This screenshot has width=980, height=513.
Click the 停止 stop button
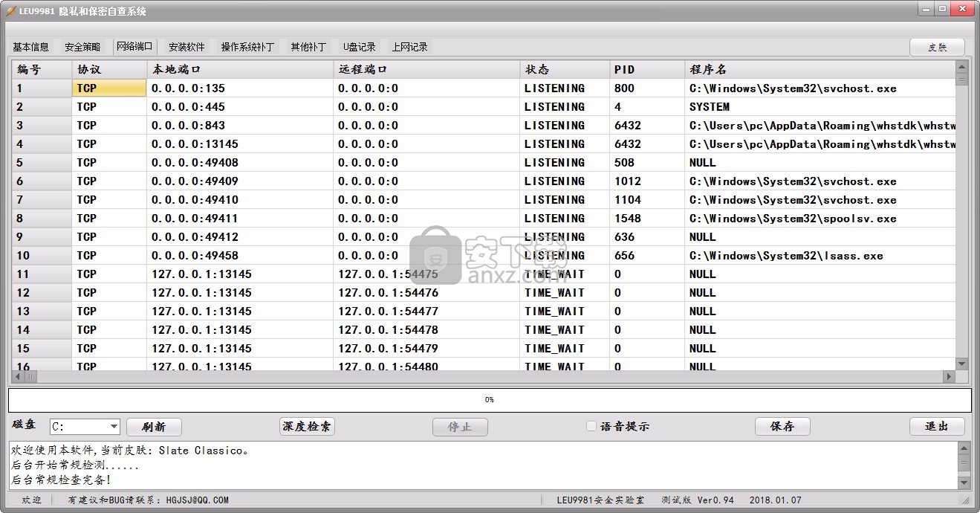click(x=460, y=427)
